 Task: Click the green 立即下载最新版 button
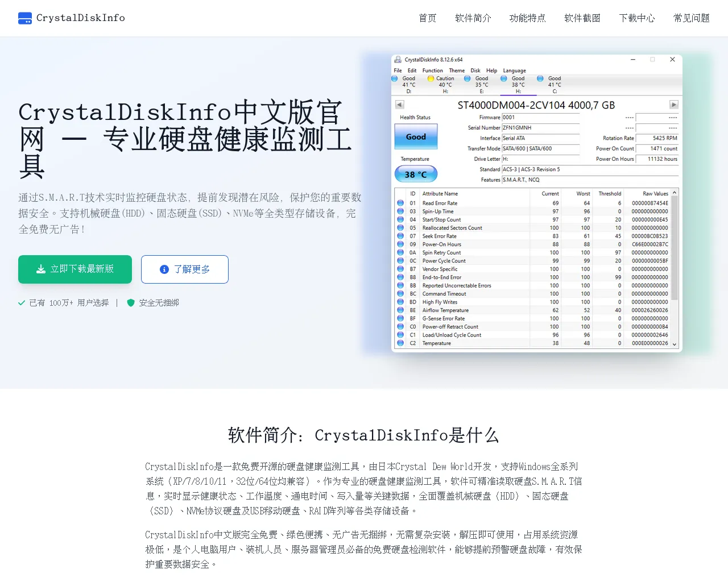pyautogui.click(x=75, y=269)
